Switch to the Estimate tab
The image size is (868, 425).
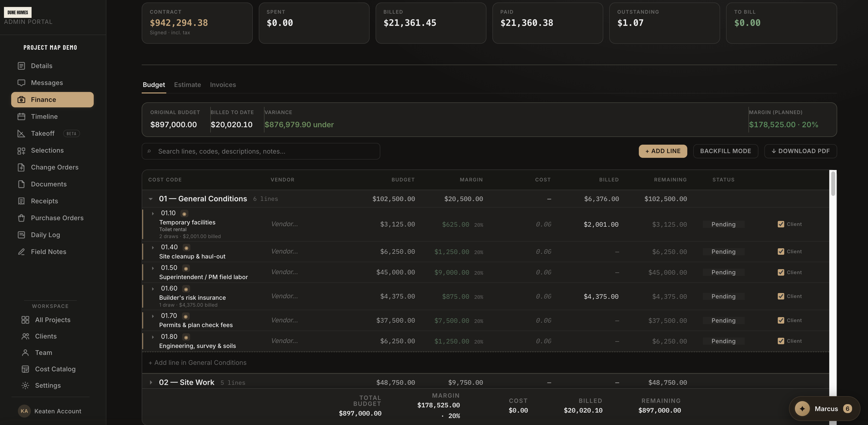point(187,85)
